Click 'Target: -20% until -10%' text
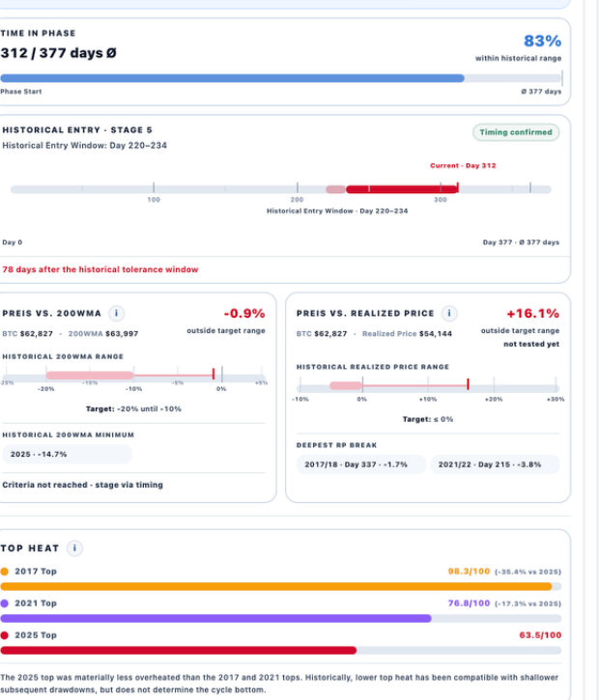This screenshot has height=700, width=599. pos(133,409)
